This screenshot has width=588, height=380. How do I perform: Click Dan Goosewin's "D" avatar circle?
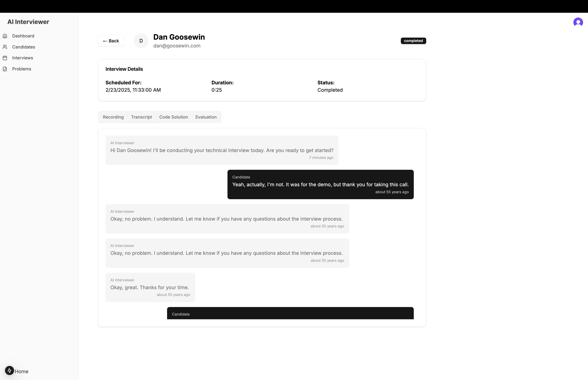click(141, 41)
